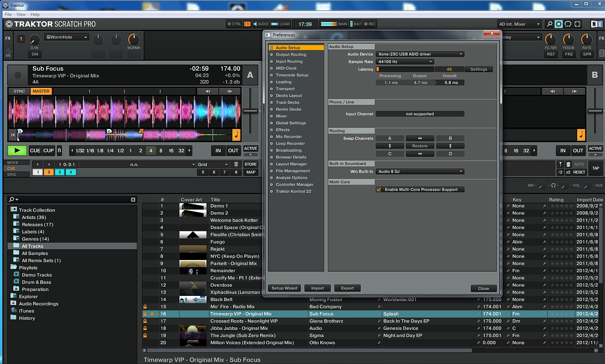Enable Multi-Core Processor Support checkbox
Screen dimensions: 605x364
pyautogui.click(x=379, y=189)
